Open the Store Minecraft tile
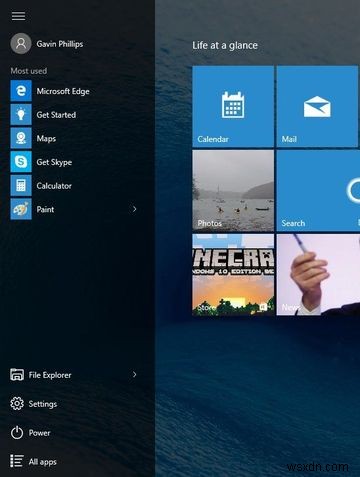Image resolution: width=360 pixels, height=477 pixels. (x=233, y=275)
